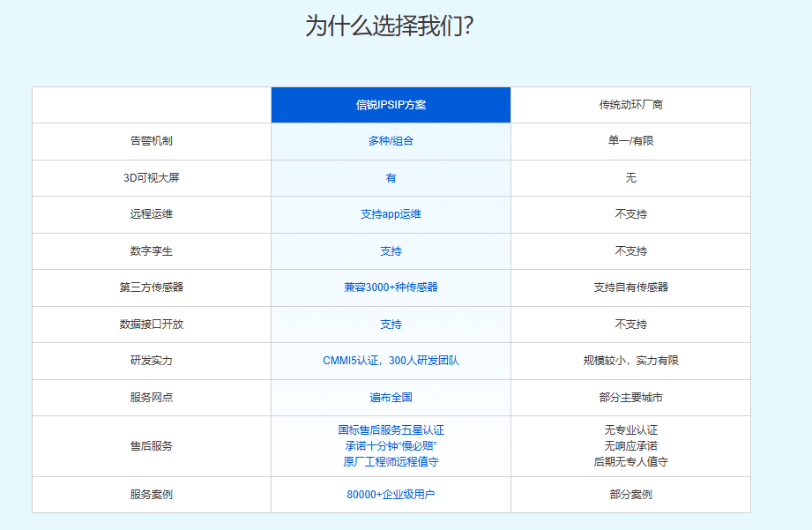Click the blue 有 cell
Screen dimensions: 812x530
pyautogui.click(x=391, y=178)
